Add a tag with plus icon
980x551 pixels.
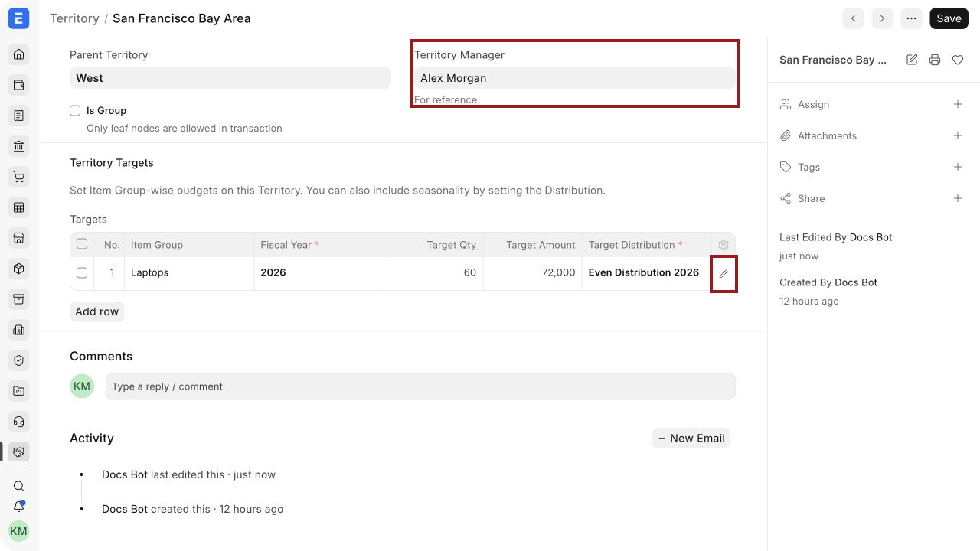click(958, 167)
